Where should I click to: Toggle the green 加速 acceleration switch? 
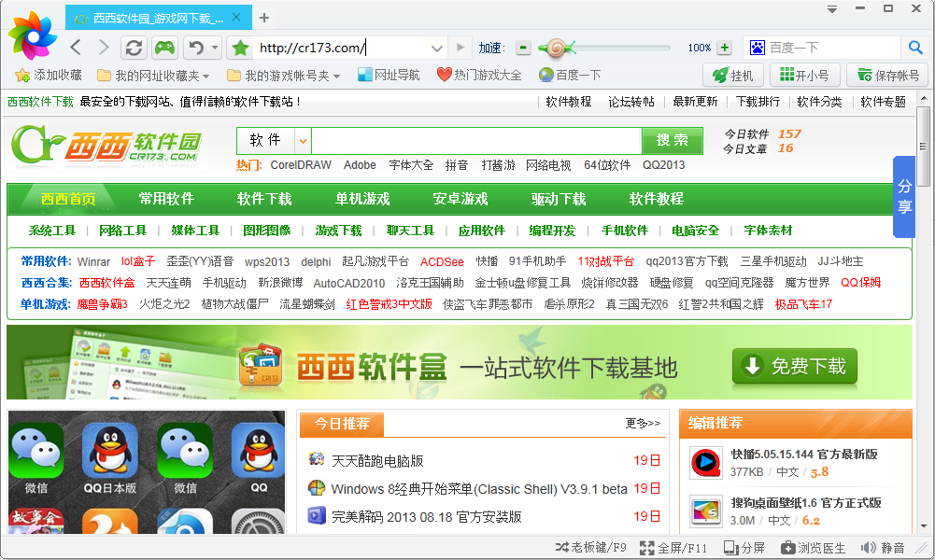tap(523, 47)
